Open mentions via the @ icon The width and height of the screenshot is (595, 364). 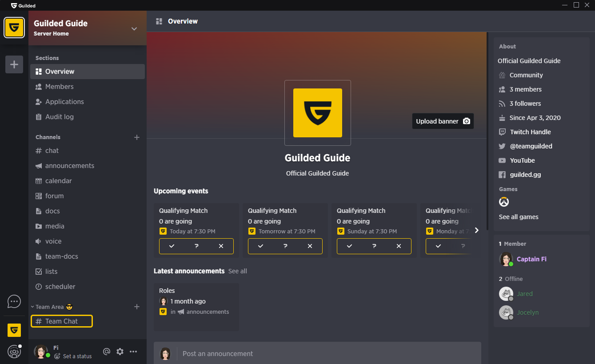tap(107, 352)
